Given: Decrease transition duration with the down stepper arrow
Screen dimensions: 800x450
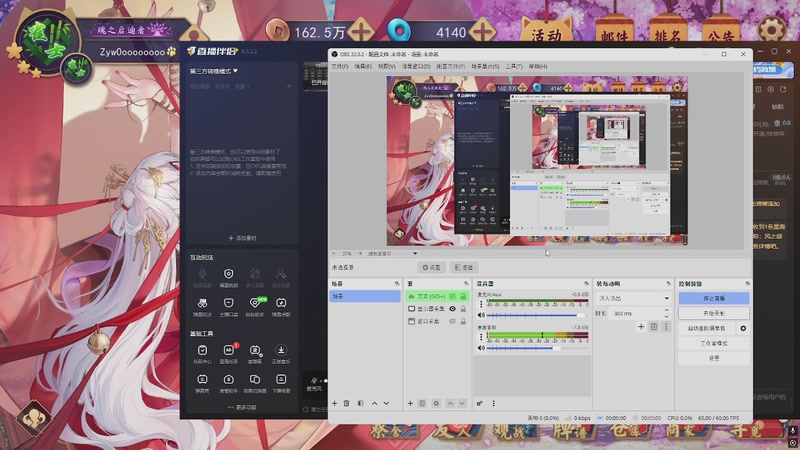Looking at the screenshot, I should pos(667,316).
